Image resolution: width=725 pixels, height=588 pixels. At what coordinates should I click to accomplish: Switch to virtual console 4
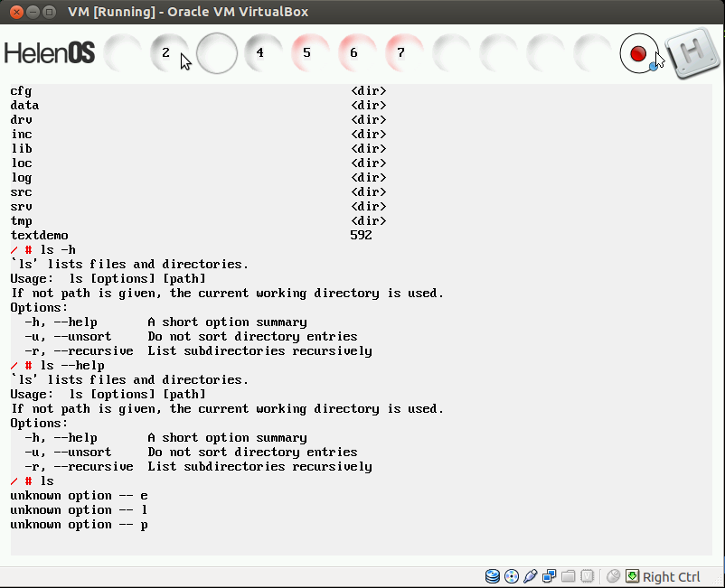[x=261, y=53]
